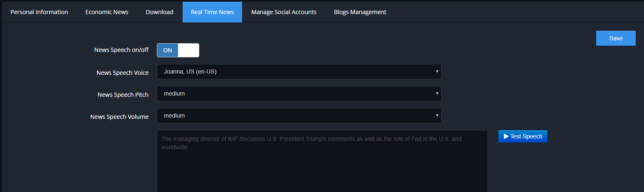This screenshot has width=644, height=192.
Task: Click inside the speech sample text area
Action: coord(322,161)
